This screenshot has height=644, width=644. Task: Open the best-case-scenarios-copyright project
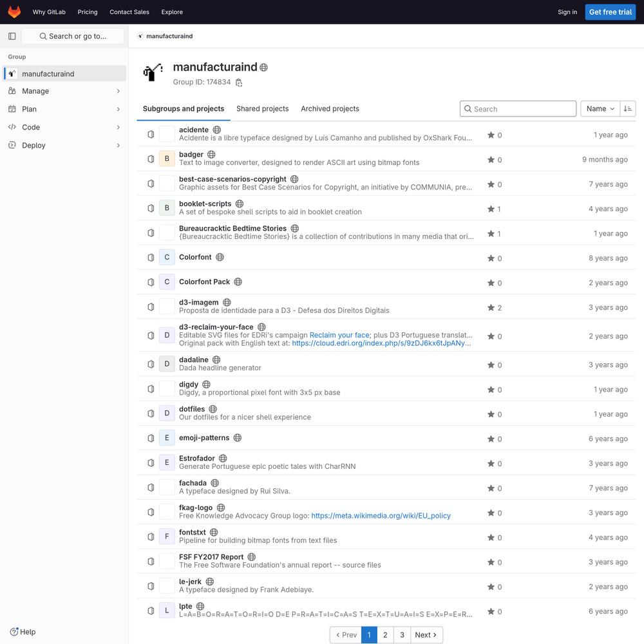click(x=232, y=179)
